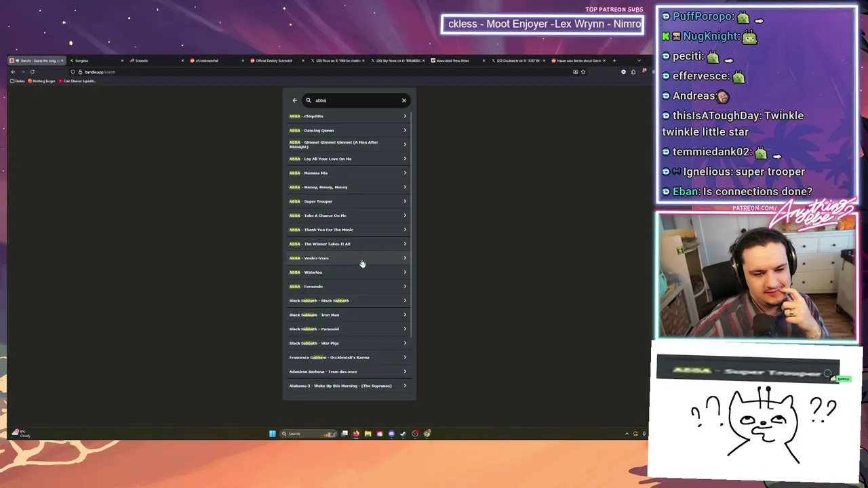868x488 pixels.
Task: Open Chrome from the taskbar
Action: point(427,434)
